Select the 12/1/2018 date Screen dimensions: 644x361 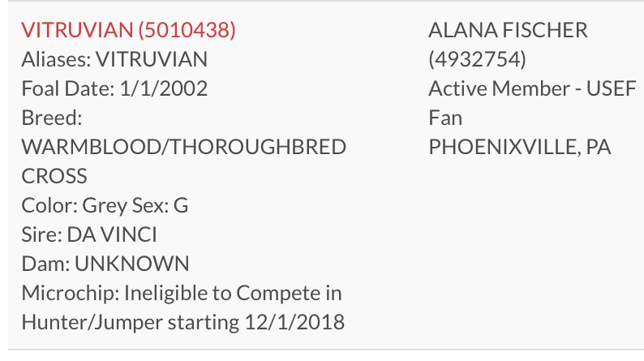point(294,322)
